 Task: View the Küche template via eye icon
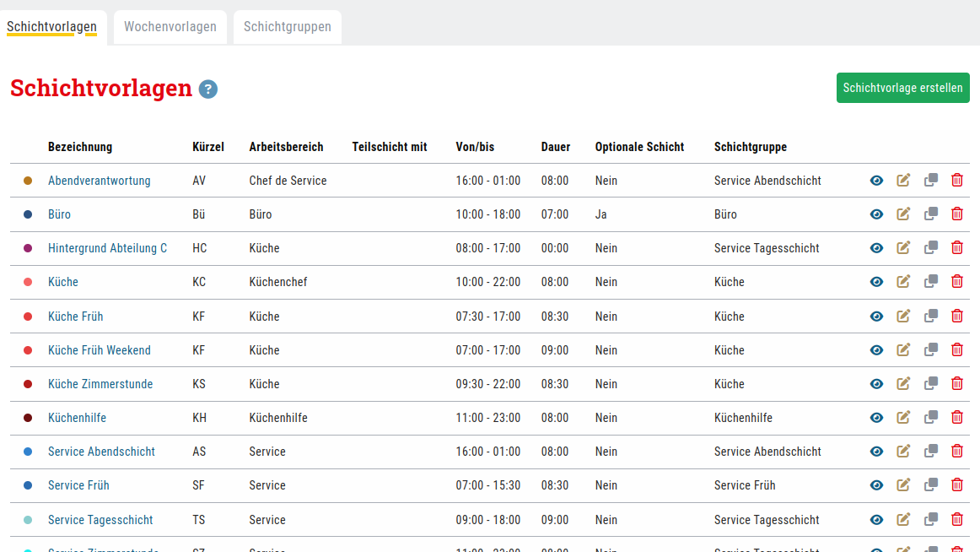[x=876, y=282]
